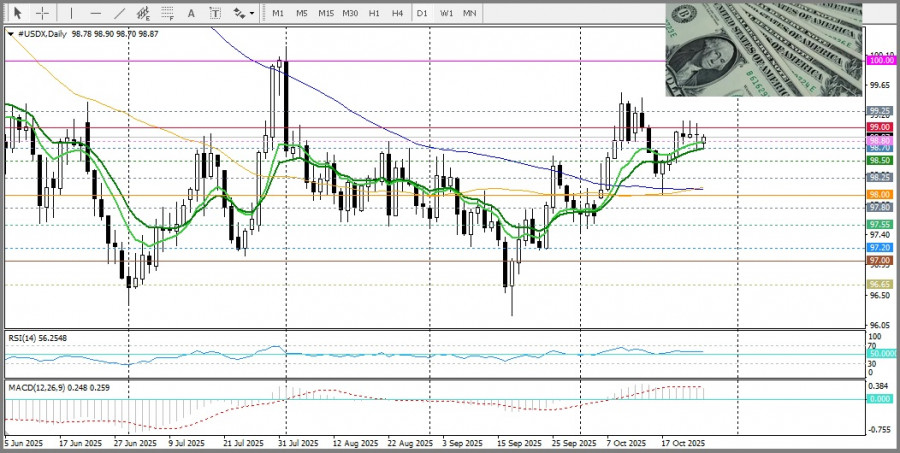This screenshot has height=453, width=900.
Task: Select the Fibonacci retracement tool
Action: pos(169,13)
